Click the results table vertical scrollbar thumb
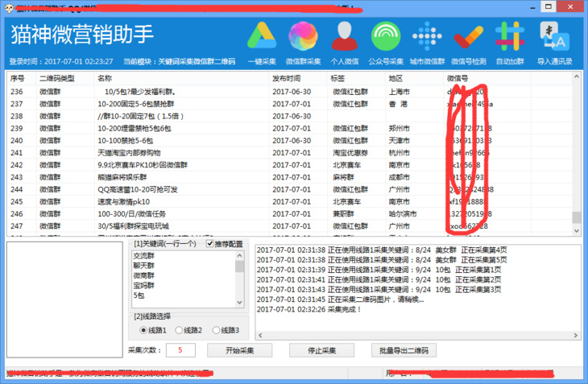Image resolution: width=588 pixels, height=384 pixels. coord(577,217)
